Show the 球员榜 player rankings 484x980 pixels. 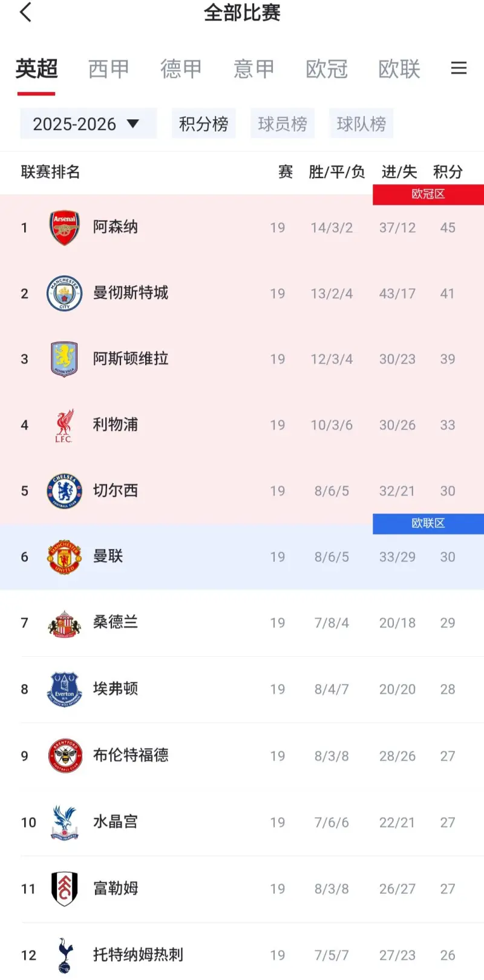283,124
